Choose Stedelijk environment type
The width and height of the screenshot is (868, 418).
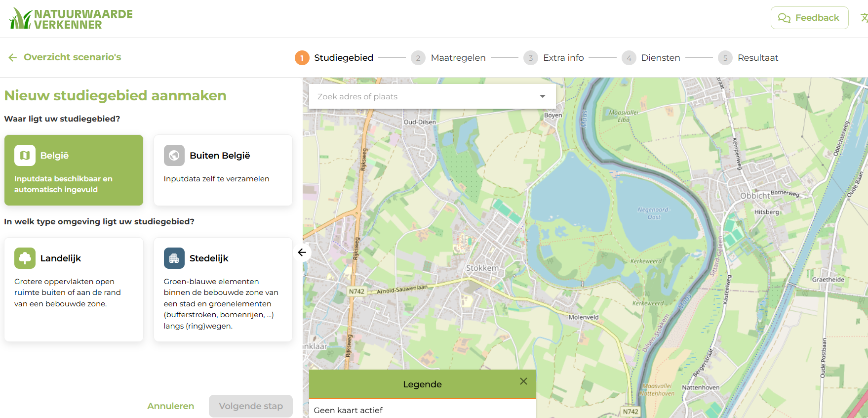223,290
